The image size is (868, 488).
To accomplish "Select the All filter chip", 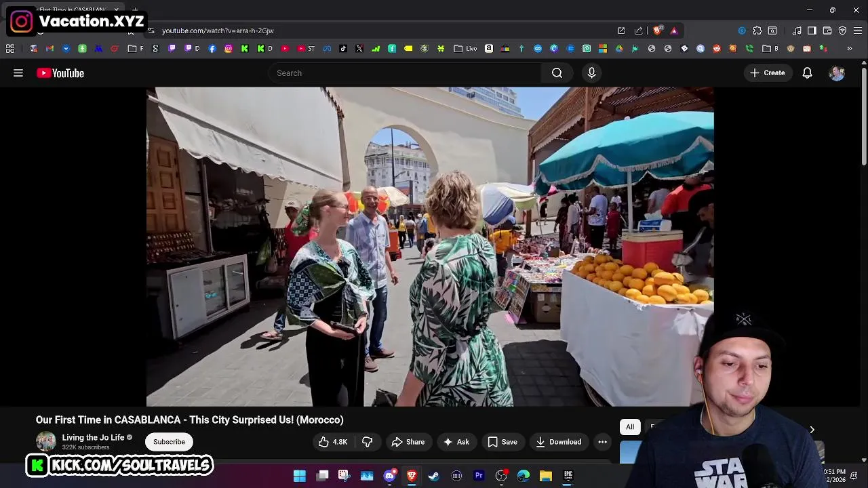I will tap(630, 426).
